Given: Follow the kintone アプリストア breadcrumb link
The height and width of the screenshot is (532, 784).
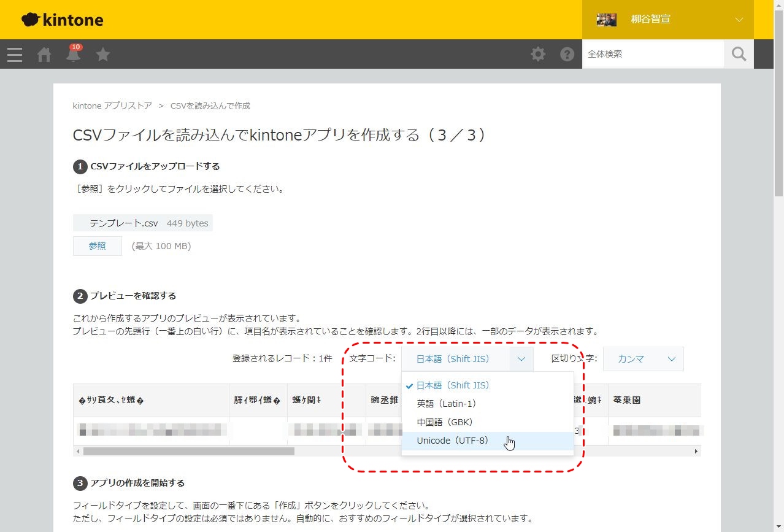Looking at the screenshot, I should [x=112, y=106].
